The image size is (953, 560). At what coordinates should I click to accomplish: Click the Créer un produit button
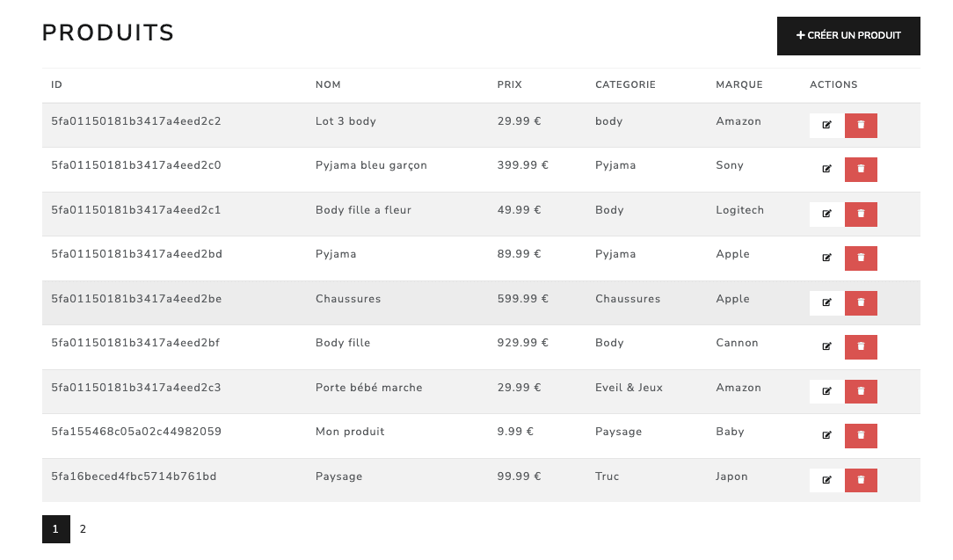point(848,36)
